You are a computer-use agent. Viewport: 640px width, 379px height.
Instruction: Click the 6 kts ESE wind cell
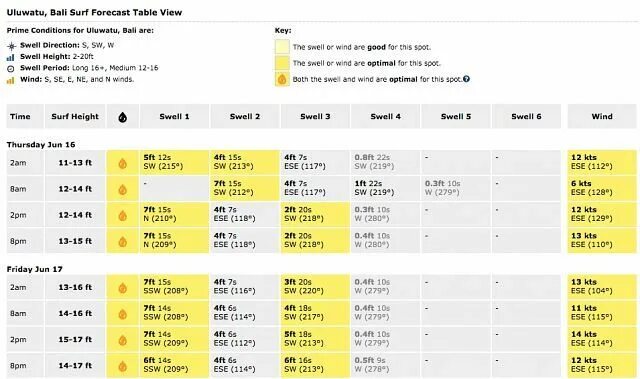[602, 188]
